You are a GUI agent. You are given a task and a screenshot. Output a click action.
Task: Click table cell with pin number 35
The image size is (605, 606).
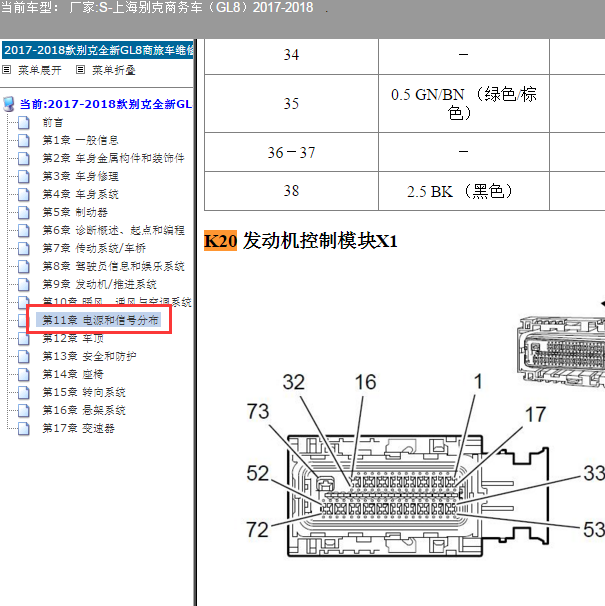(291, 104)
